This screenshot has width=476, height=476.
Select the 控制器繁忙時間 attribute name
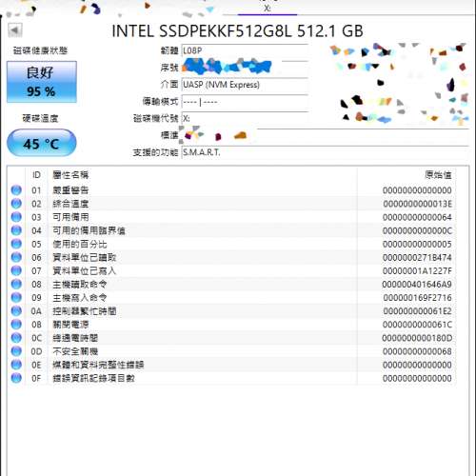[x=85, y=311]
